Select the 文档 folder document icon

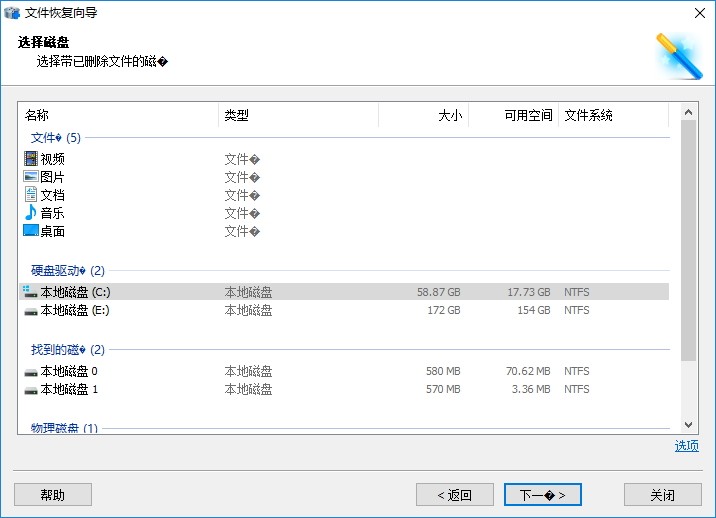tap(31, 195)
